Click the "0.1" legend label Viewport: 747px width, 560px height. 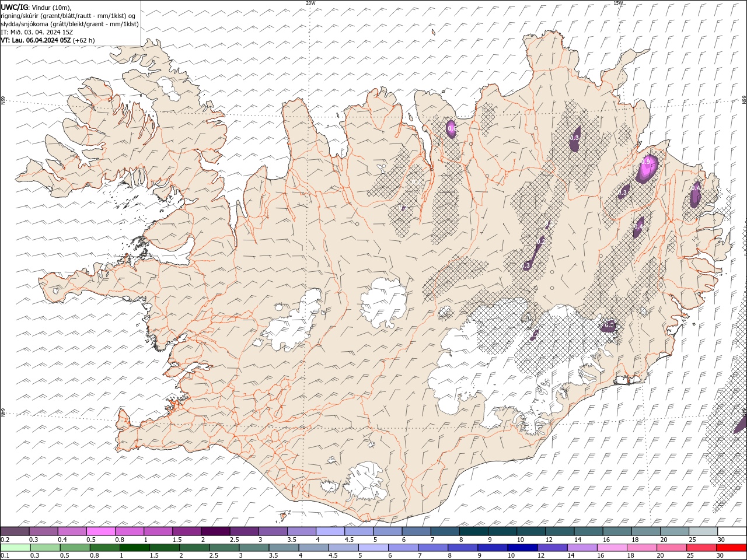tap(5, 556)
